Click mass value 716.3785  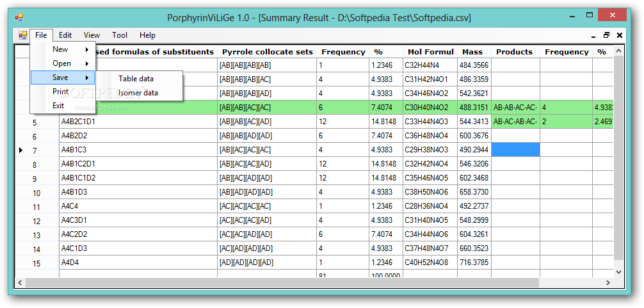click(474, 262)
